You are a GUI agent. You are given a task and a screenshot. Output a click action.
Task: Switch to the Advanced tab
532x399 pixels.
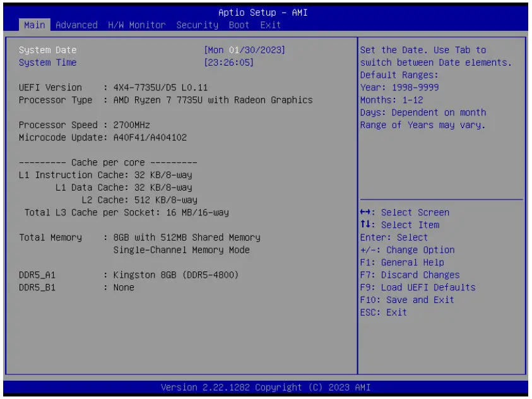coord(76,25)
